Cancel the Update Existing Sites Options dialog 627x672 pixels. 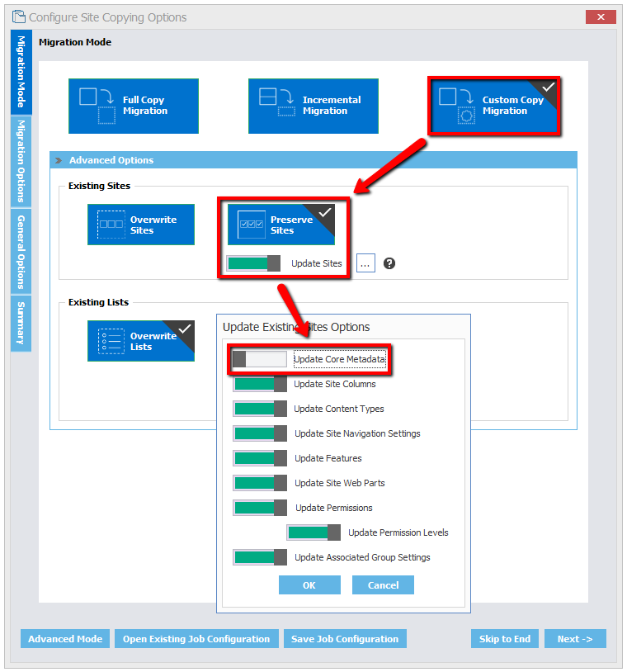coord(383,585)
